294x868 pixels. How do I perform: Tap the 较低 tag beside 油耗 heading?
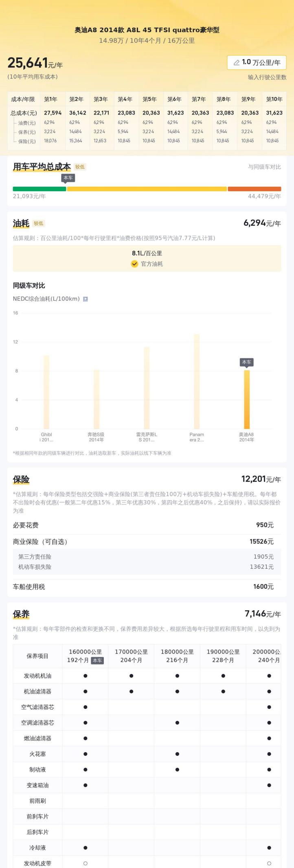pyautogui.click(x=39, y=223)
